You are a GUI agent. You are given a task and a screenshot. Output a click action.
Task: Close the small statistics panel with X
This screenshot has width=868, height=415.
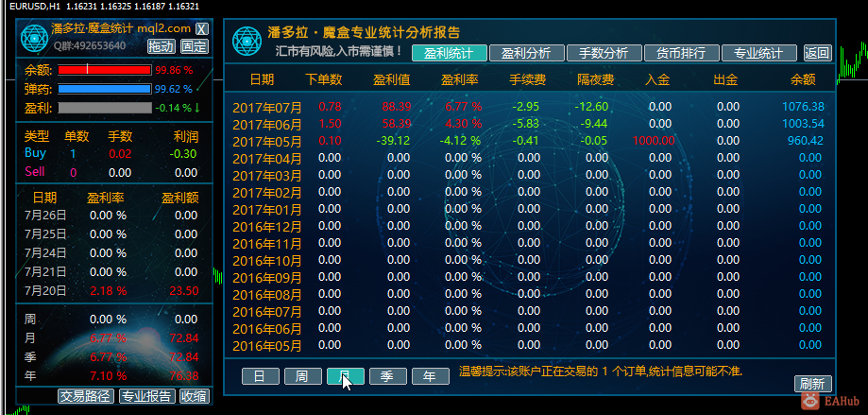point(203,28)
